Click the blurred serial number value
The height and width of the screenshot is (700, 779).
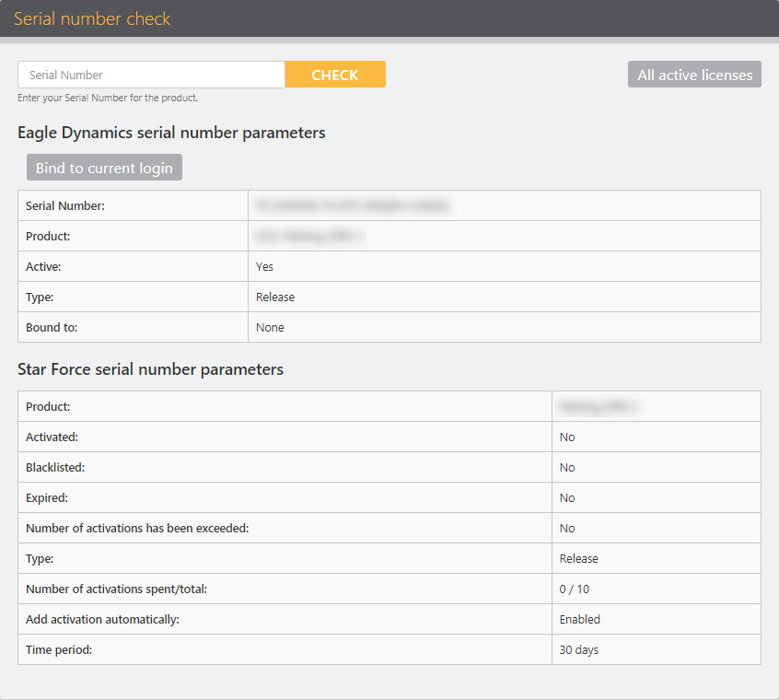point(353,206)
